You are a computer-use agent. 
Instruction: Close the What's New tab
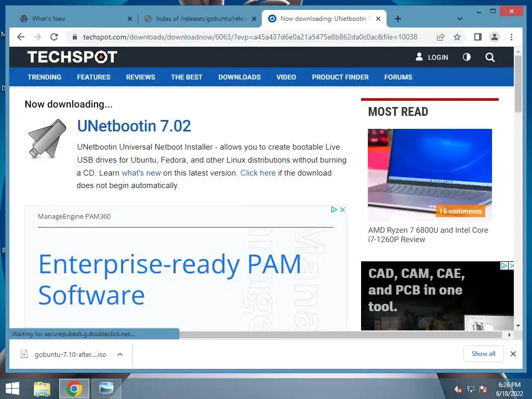click(129, 19)
